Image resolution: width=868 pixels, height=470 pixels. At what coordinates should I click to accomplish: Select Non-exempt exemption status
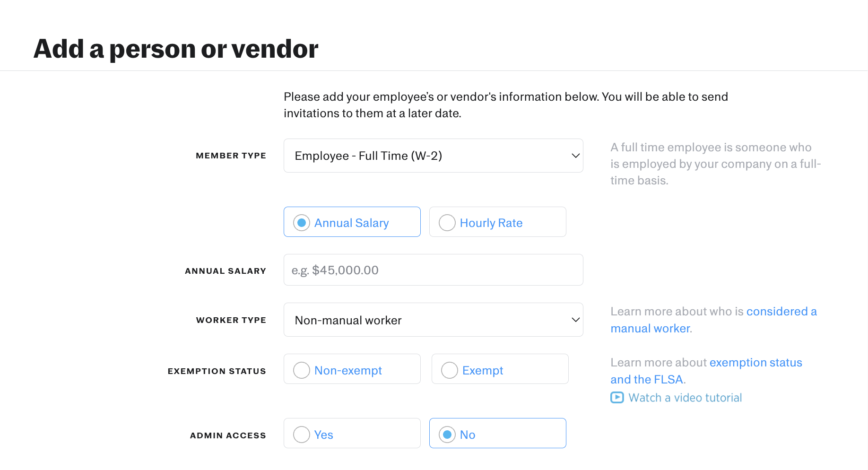point(302,370)
